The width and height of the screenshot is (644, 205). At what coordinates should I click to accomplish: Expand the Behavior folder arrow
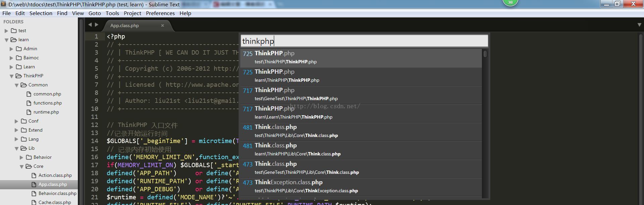(21, 157)
